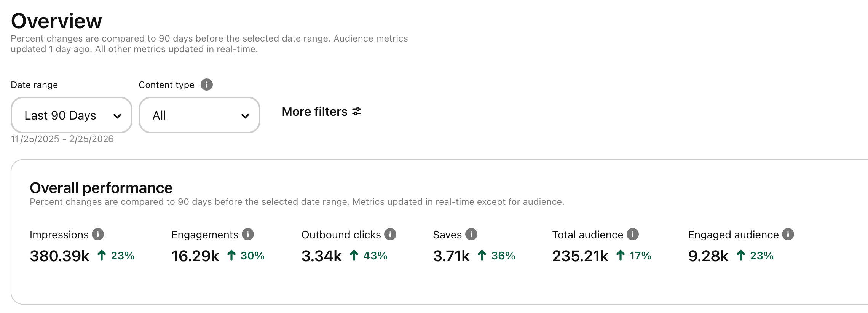Click the chevron in Content type dropdown

pyautogui.click(x=245, y=116)
